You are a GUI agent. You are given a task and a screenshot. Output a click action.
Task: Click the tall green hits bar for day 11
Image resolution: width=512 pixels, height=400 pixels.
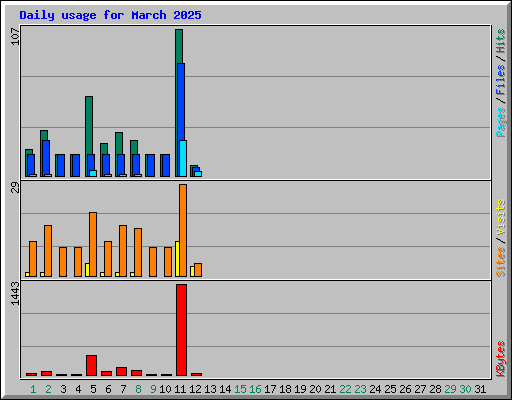click(179, 46)
